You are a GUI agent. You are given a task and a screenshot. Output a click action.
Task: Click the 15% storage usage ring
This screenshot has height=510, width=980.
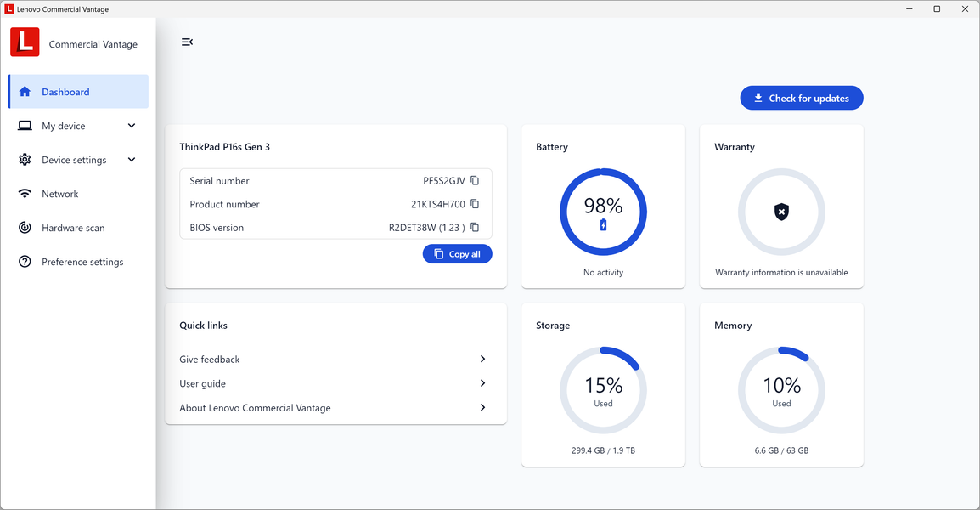click(x=603, y=390)
